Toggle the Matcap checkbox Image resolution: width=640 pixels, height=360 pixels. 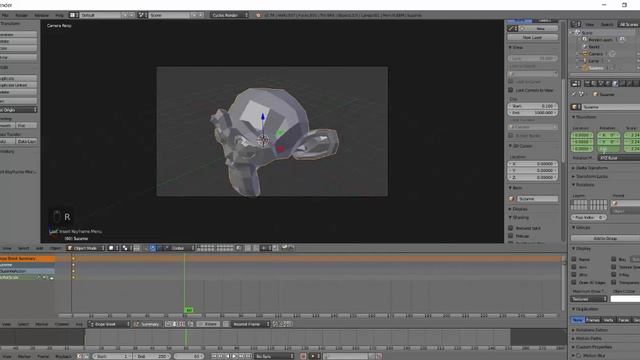point(511,236)
